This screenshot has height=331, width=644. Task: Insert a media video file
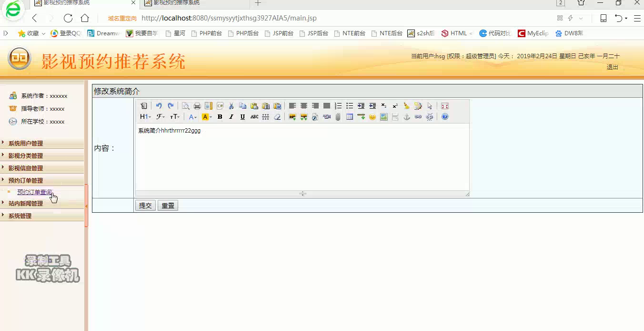click(x=327, y=117)
